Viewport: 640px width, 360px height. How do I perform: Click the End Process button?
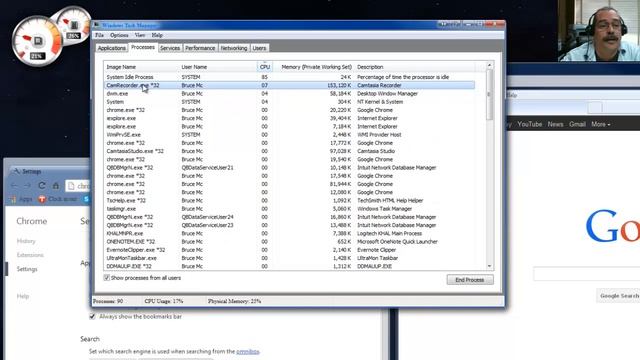pos(470,280)
